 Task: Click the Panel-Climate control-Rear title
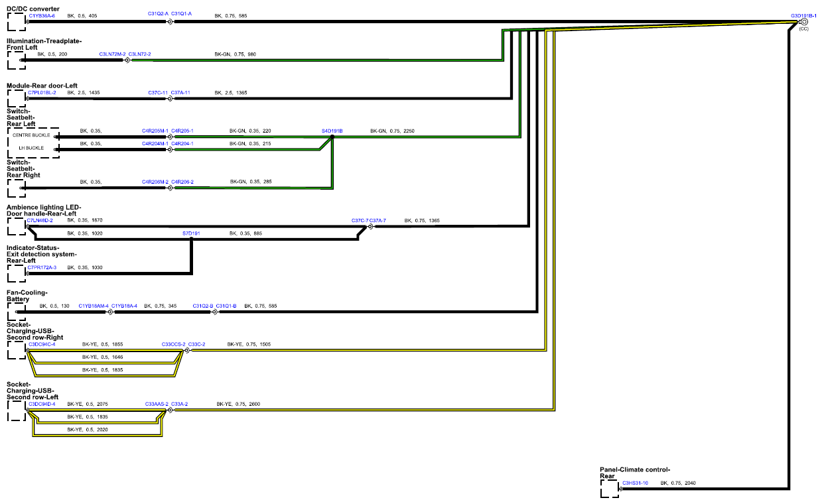[x=635, y=472]
